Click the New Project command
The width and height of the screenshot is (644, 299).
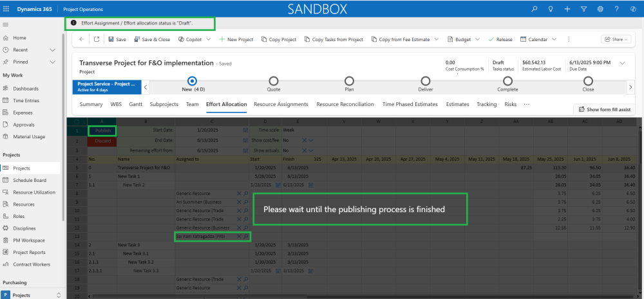[x=236, y=39]
